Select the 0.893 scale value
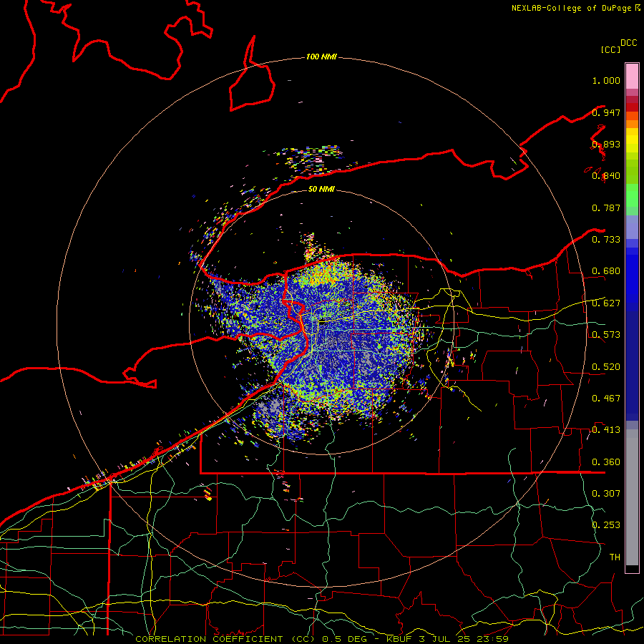 coord(606,144)
